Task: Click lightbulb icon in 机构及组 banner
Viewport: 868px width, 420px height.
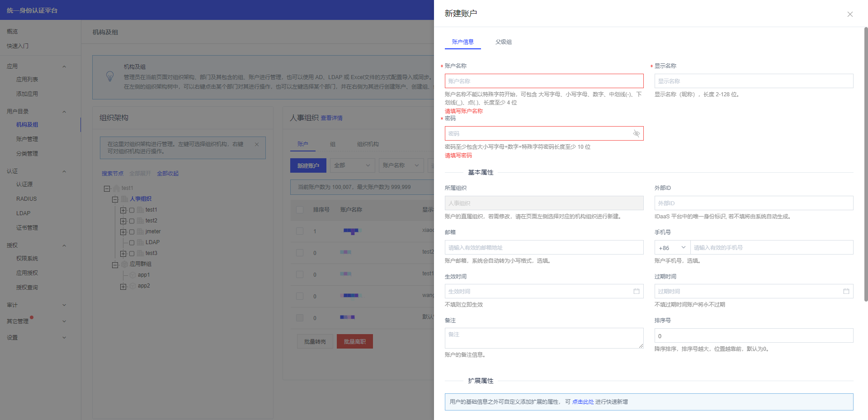Action: pos(110,76)
